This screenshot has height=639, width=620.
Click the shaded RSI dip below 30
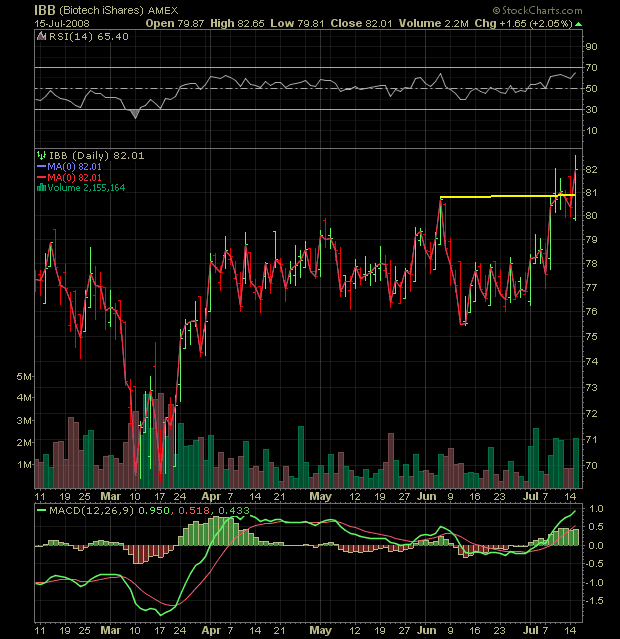click(135, 114)
